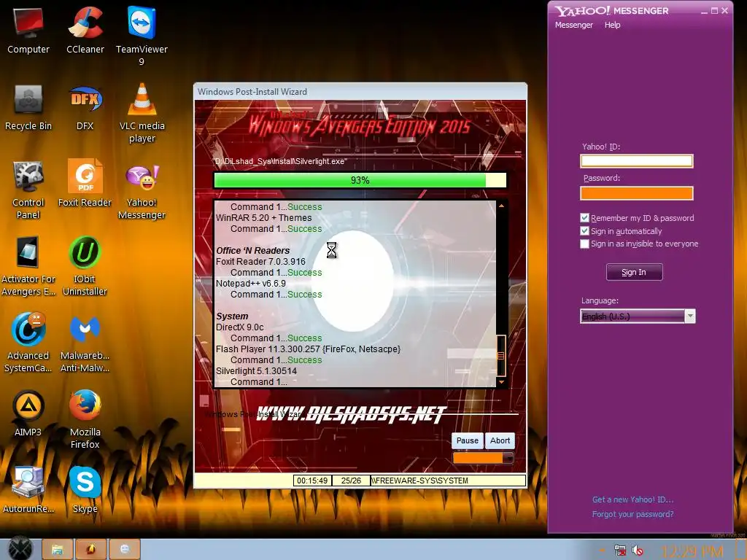Click the DirectX 9.0c log entry
This screenshot has width=747, height=560.
(239, 327)
